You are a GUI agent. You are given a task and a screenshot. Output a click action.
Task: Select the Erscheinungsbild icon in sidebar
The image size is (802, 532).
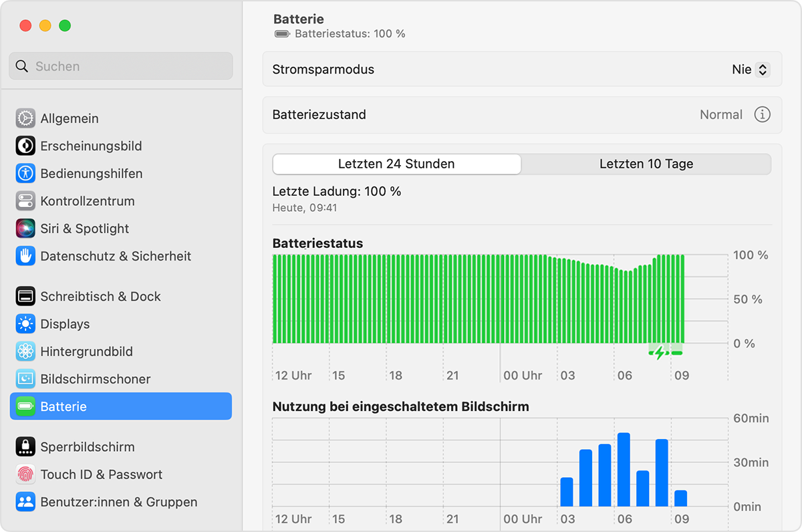click(x=25, y=146)
